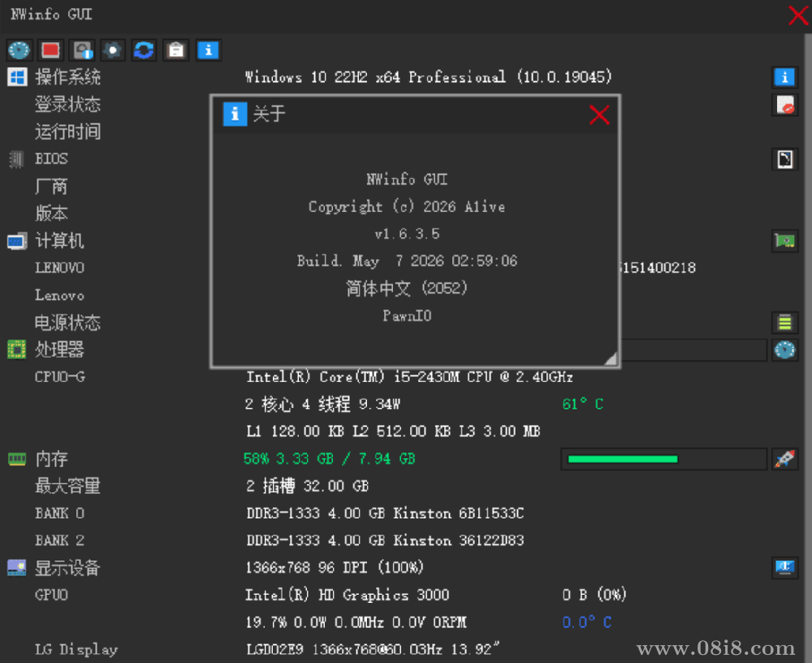This screenshot has height=663, width=812.
Task: Open settings with the gear toolbar icon
Action: pos(112,50)
